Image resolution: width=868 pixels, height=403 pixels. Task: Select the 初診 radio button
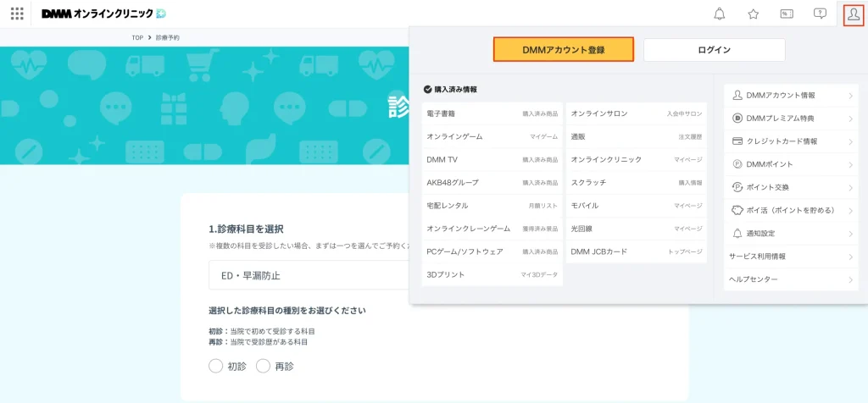click(215, 366)
